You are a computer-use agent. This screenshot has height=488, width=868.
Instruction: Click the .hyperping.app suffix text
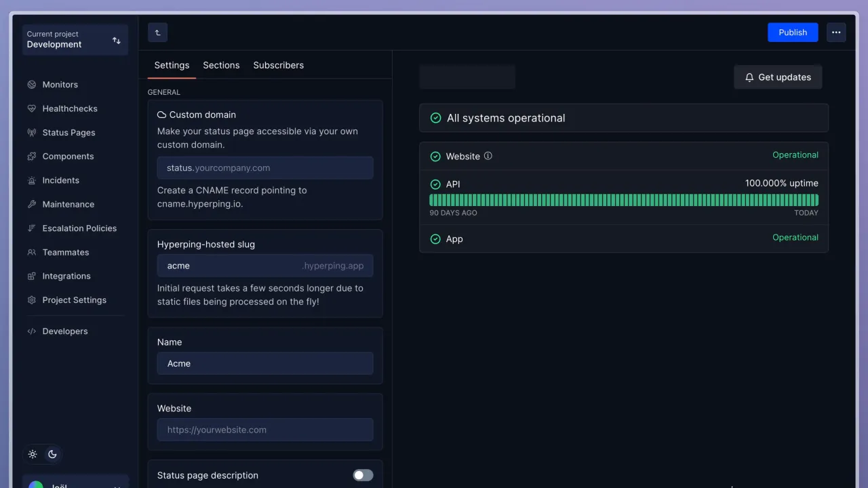tap(333, 266)
